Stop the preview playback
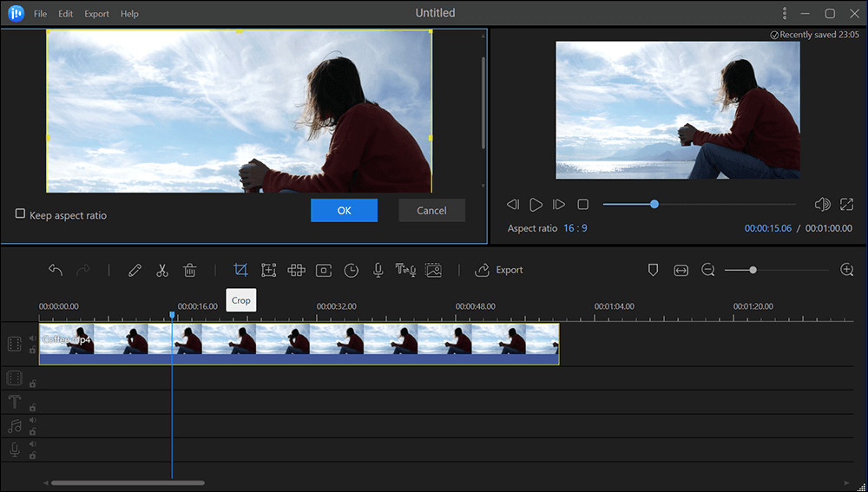The width and height of the screenshot is (868, 492). coord(583,205)
